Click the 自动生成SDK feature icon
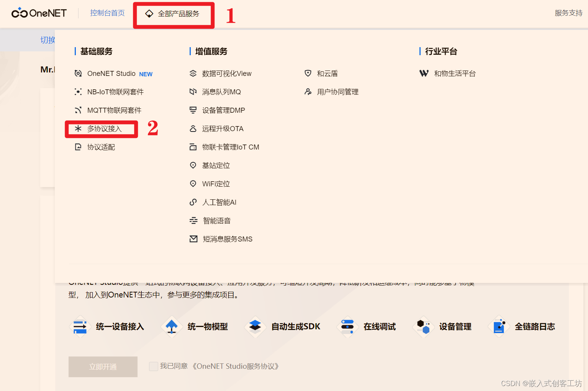 (255, 327)
